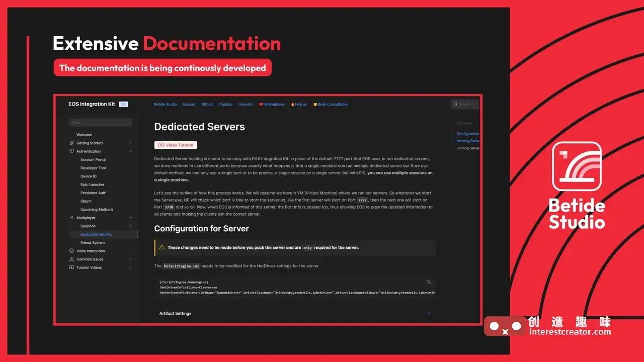This screenshot has height=362, width=644.
Task: Copy the code block using copy icon
Action: click(x=429, y=282)
